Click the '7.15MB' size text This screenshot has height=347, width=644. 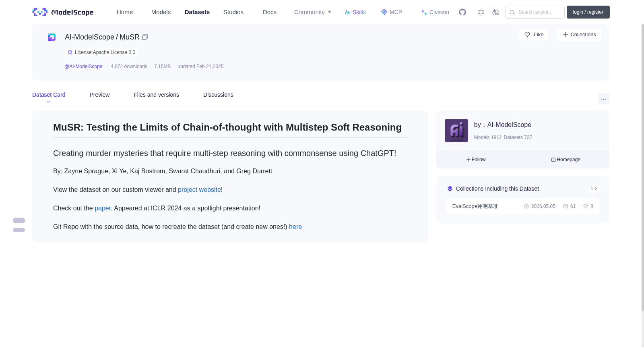click(x=162, y=66)
